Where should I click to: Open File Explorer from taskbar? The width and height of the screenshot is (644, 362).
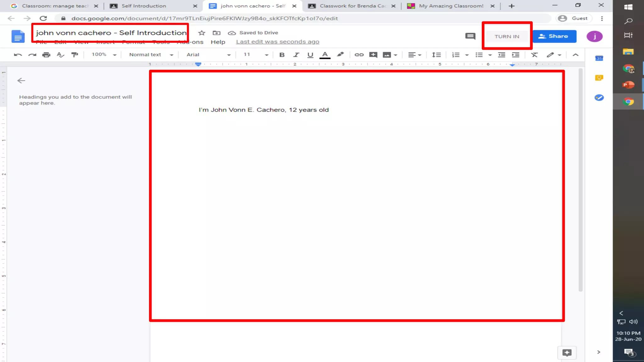(628, 52)
